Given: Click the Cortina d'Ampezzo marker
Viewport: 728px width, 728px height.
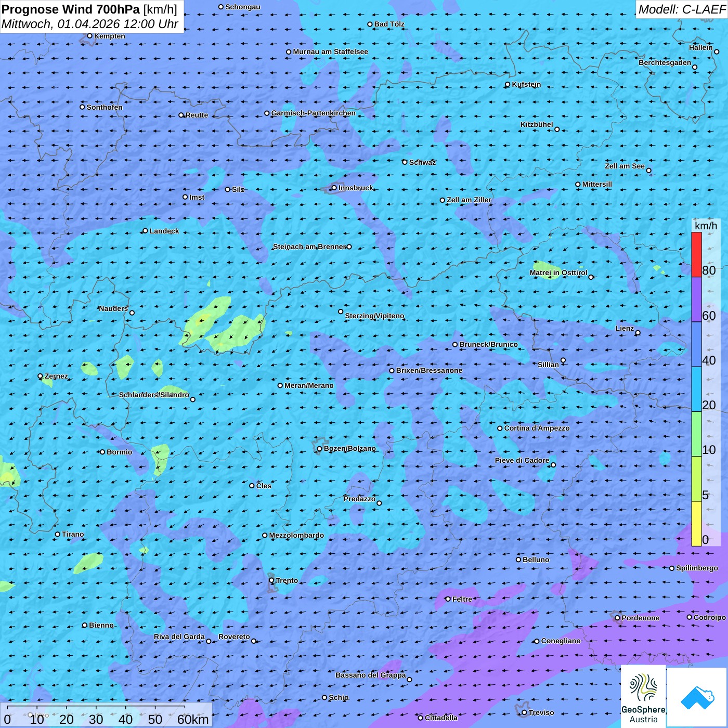Looking at the screenshot, I should click(500, 428).
